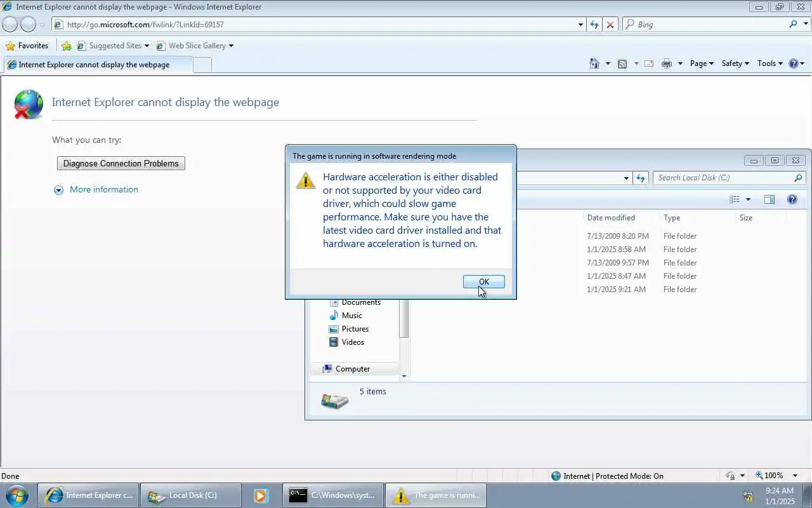
Task: Switch to 'The game is running' taskbar button
Action: click(436, 495)
